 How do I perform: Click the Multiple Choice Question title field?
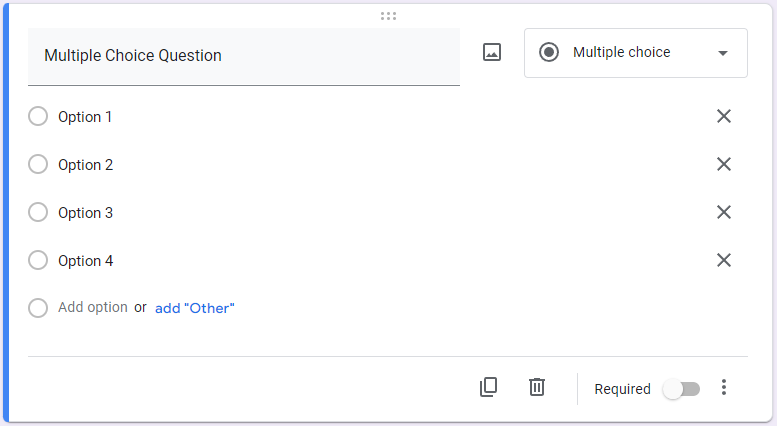(243, 56)
